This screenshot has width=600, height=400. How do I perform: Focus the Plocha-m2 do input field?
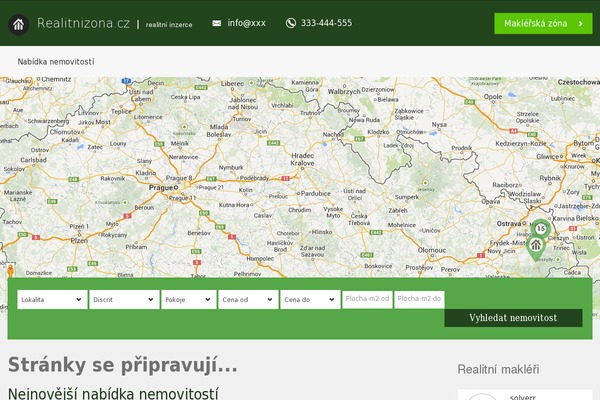click(x=419, y=299)
